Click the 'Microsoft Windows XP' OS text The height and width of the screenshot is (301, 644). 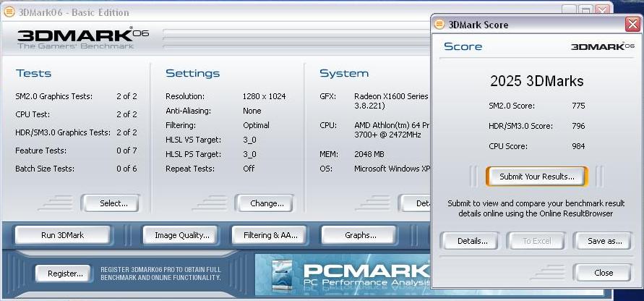pos(392,169)
